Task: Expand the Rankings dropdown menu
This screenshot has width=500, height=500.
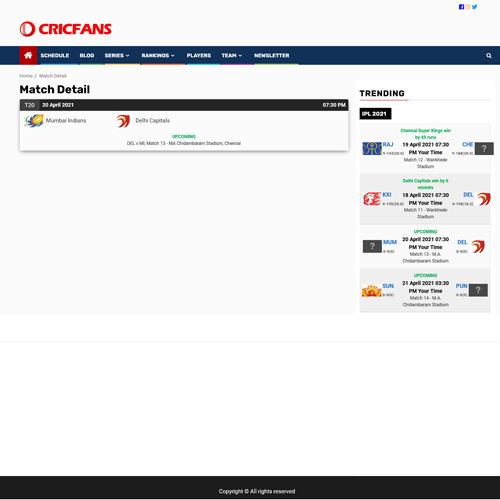Action: point(158,55)
